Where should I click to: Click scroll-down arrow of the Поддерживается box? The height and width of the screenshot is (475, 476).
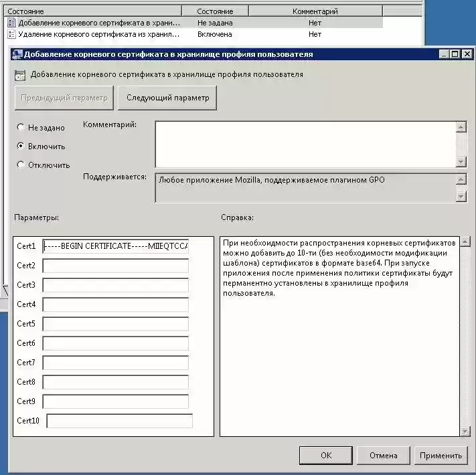461,197
